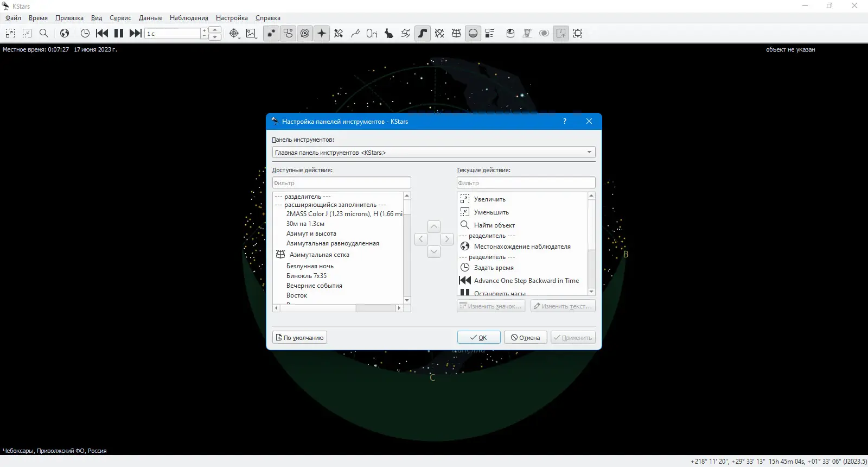Viewport: 868px width, 467px height.
Task: Confirm the dialog with OK
Action: pos(478,338)
